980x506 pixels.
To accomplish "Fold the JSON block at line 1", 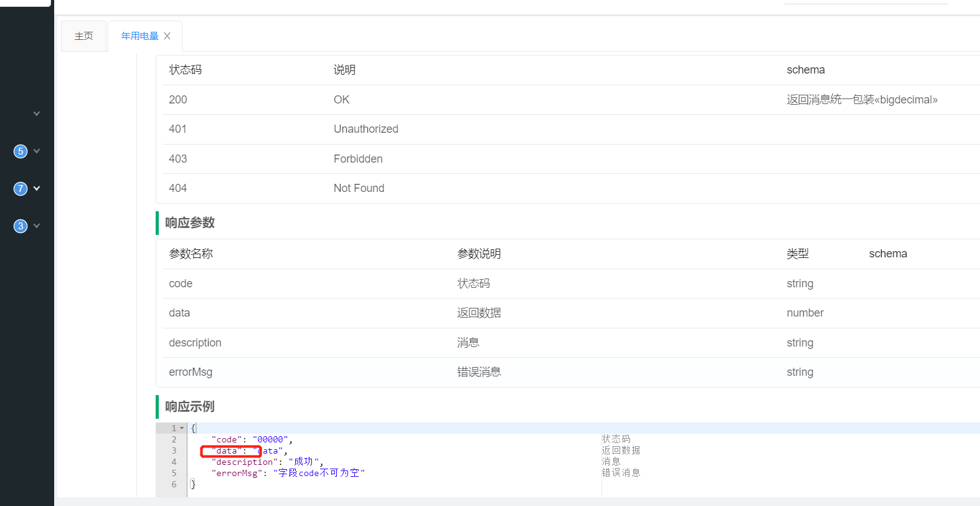I will click(x=182, y=428).
